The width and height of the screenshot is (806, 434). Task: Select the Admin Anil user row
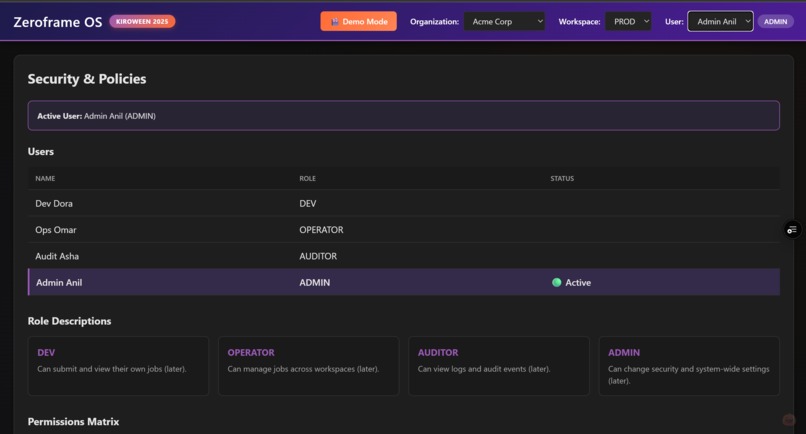coord(404,282)
